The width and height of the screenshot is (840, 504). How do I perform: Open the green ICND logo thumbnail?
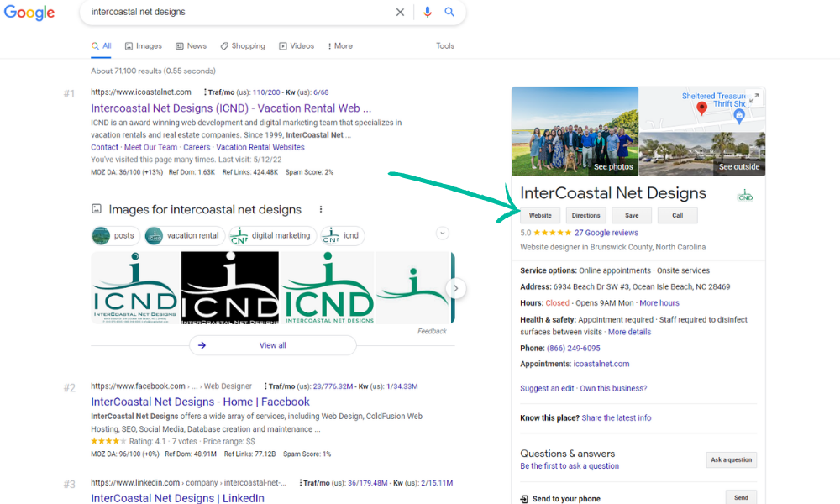(328, 287)
